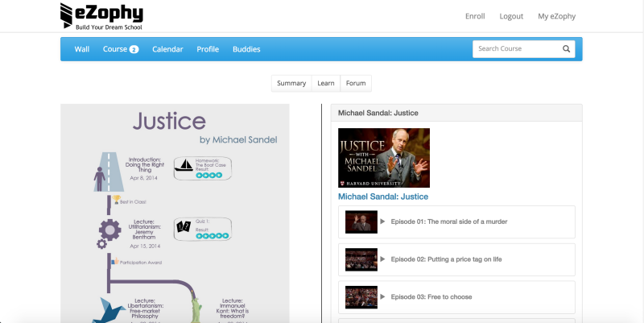The image size is (644, 323).
Task: Click the sailboat homework icon
Action: click(x=184, y=165)
